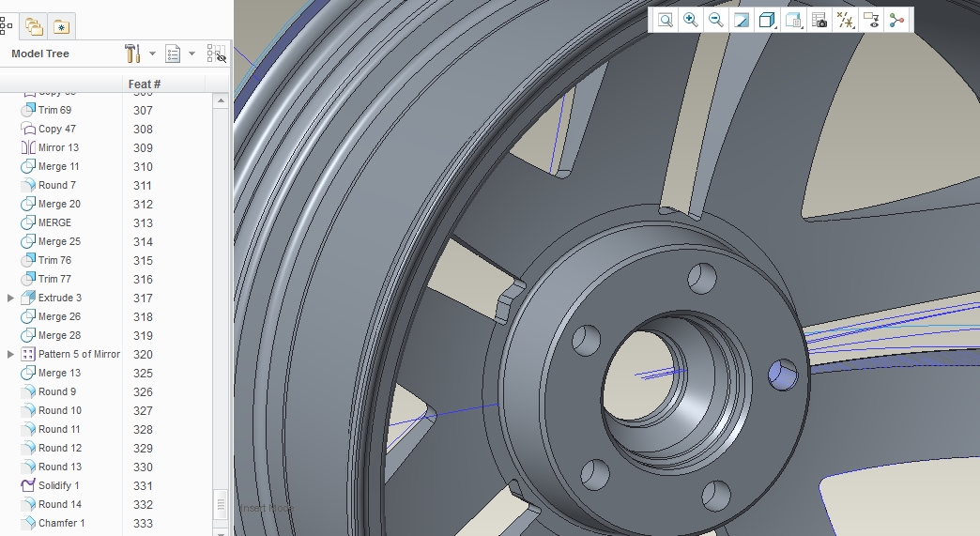Select Merge 25 in the tree

click(59, 241)
